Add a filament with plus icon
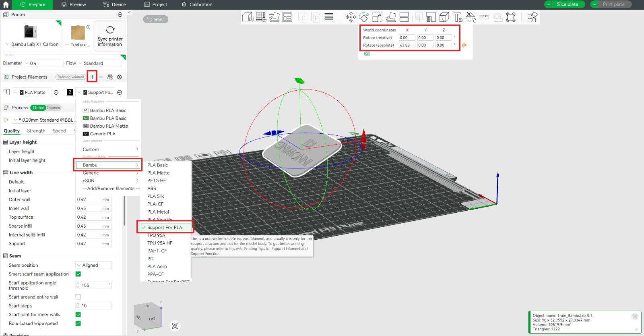Viewport: 644px width, 336px height. (92, 77)
